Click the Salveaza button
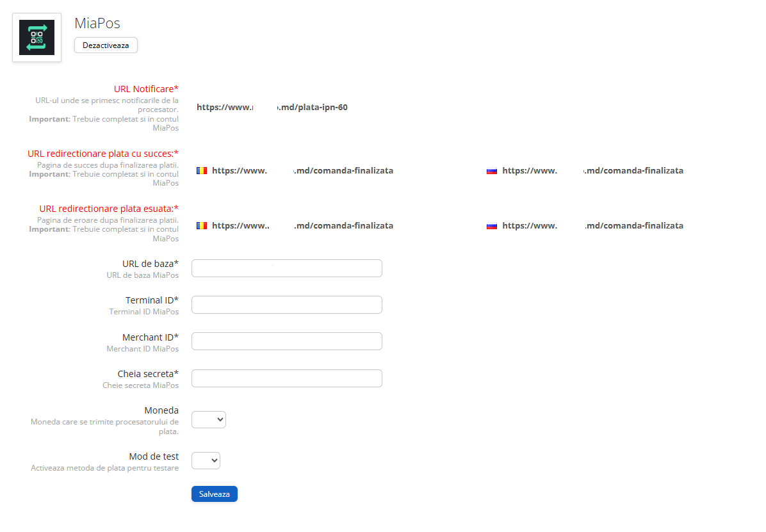Viewport: 766px width, 532px height. pos(215,494)
